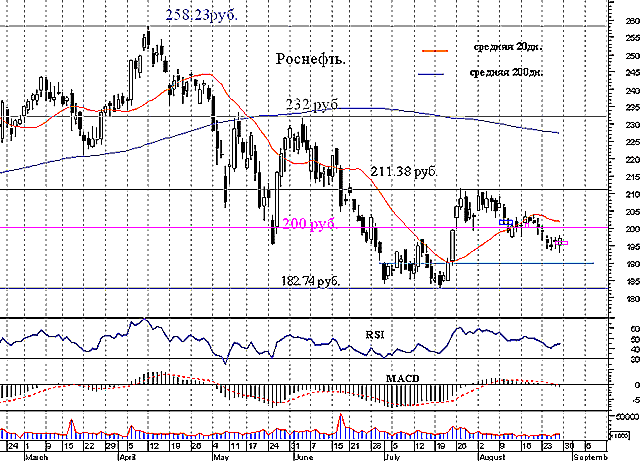
Task: Click MACD scale value 0
Action: click(637, 385)
